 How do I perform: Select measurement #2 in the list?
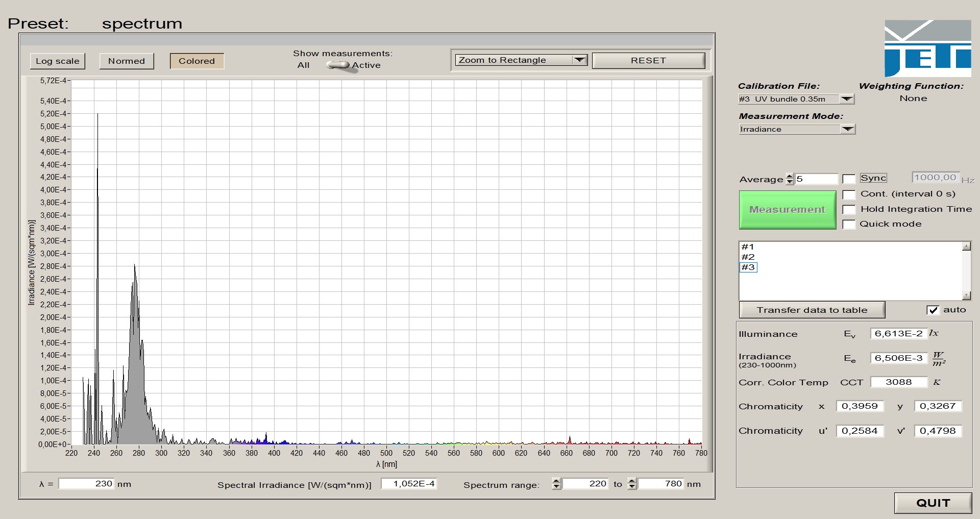tap(748, 257)
